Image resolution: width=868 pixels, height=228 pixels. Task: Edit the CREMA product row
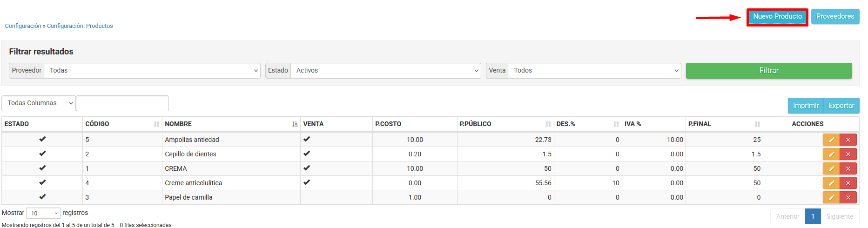click(x=831, y=168)
